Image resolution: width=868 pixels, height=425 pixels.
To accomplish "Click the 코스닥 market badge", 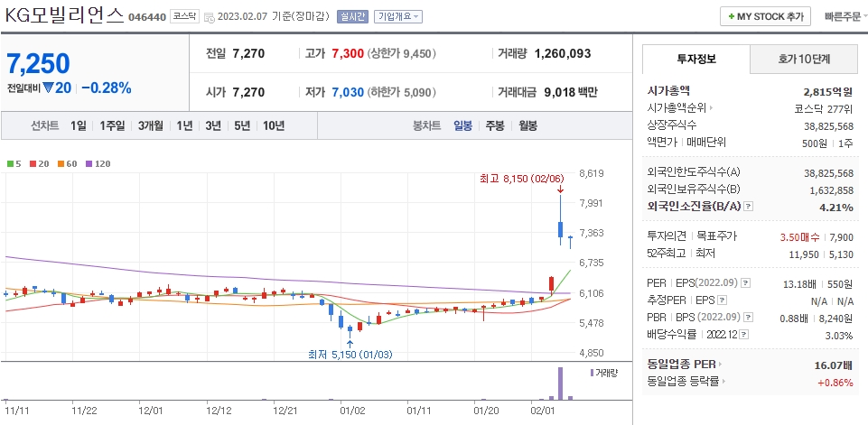I will click(x=183, y=16).
